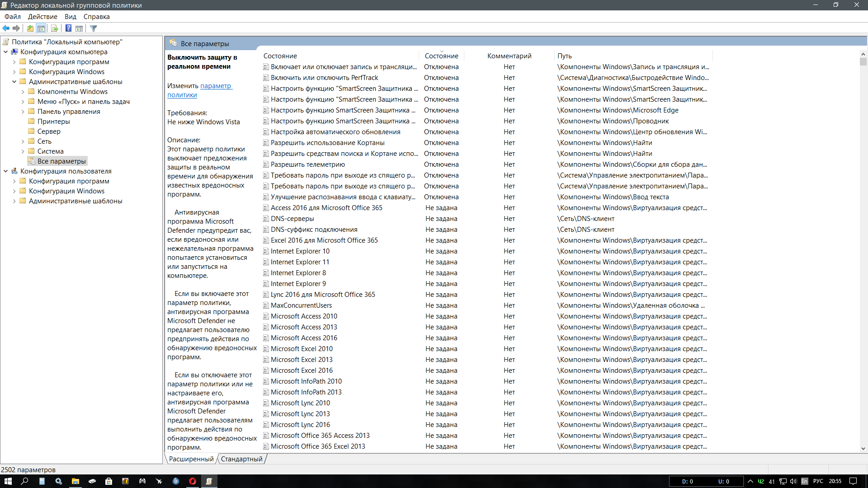Screen dimensions: 868x488
Task: Toggle the show/hide console tree button
Action: pyautogui.click(x=41, y=28)
